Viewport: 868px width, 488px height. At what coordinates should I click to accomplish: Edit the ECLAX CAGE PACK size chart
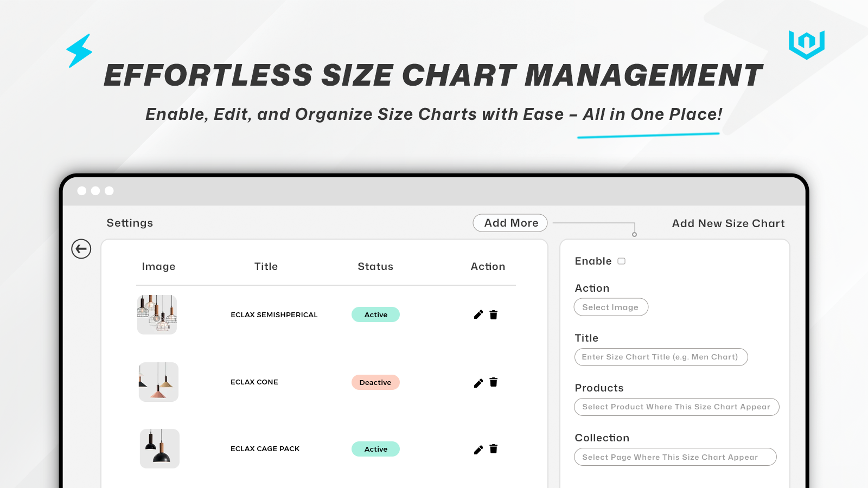pos(478,449)
